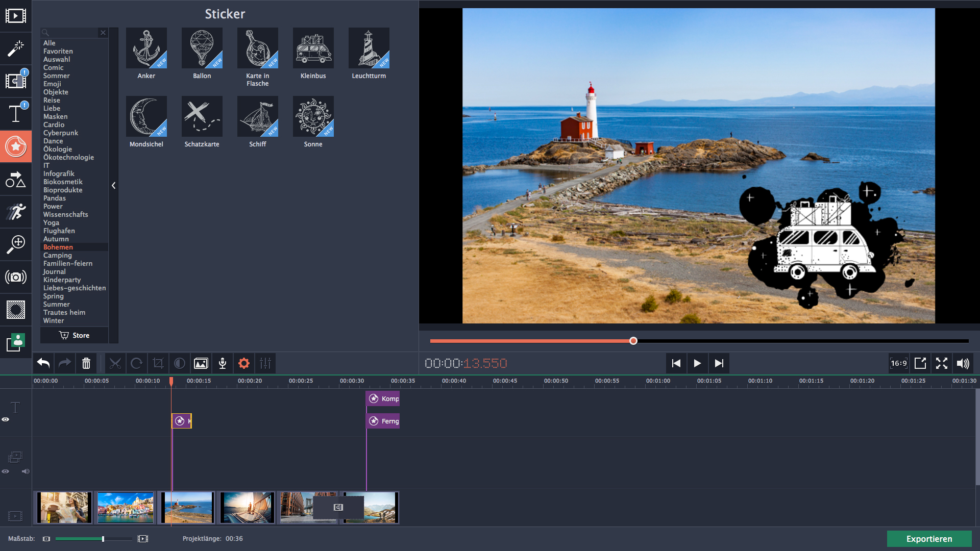Open the 16:9 aspect ratio dropdown
Screen dimensions: 980x551
(x=899, y=363)
